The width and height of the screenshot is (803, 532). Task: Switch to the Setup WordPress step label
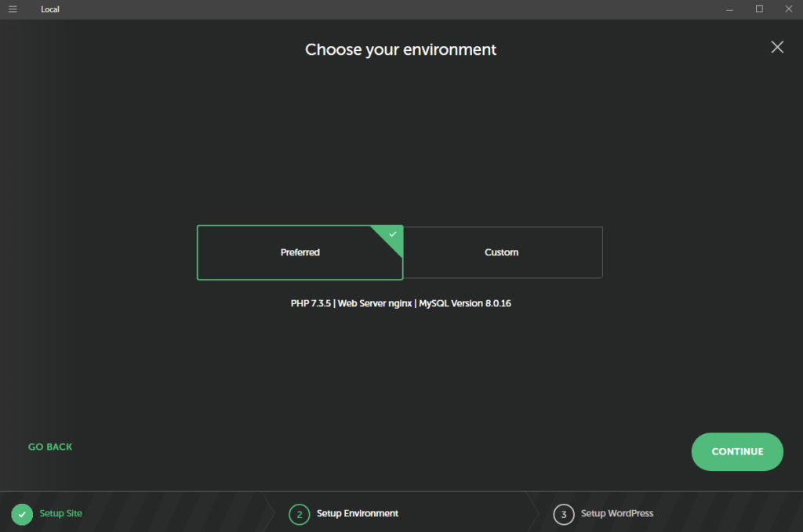(617, 513)
